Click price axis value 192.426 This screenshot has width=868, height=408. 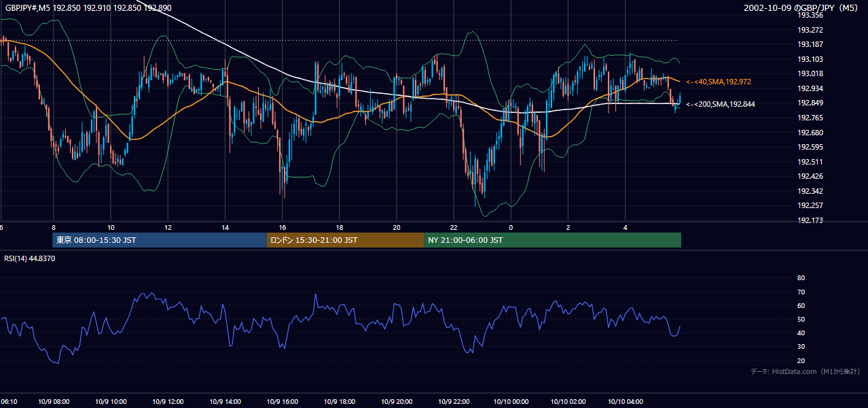point(810,176)
